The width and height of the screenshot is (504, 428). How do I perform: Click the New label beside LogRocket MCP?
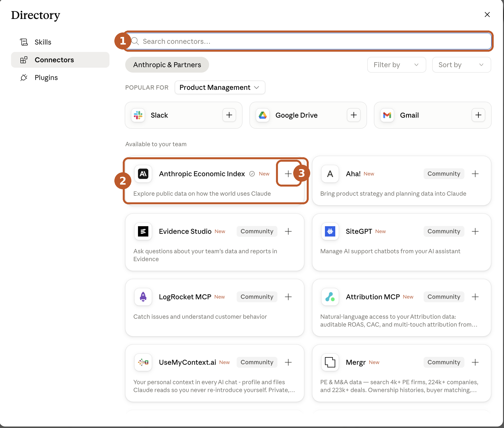point(219,297)
